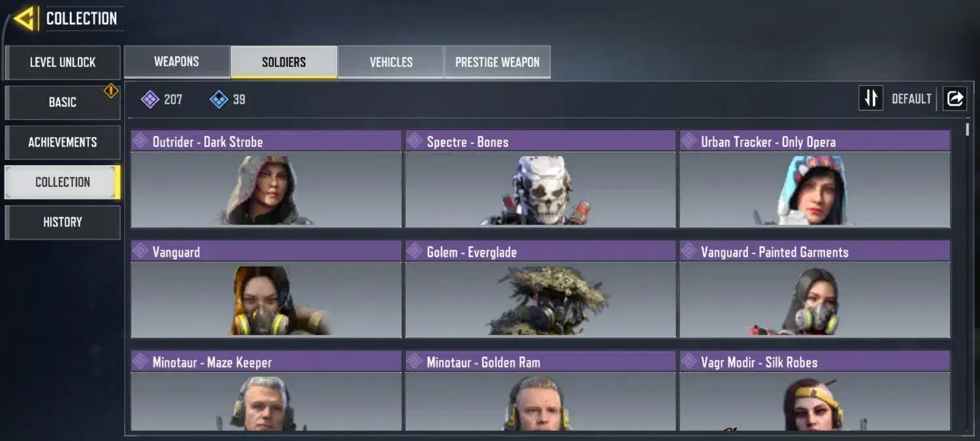Toggle the sort order arrows icon
Viewport: 980px width, 441px height.
(x=870, y=99)
